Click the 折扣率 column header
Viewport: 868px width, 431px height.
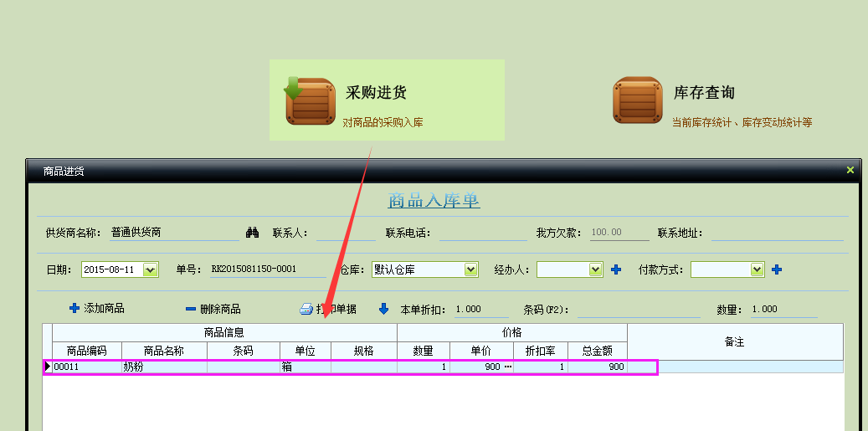point(541,351)
